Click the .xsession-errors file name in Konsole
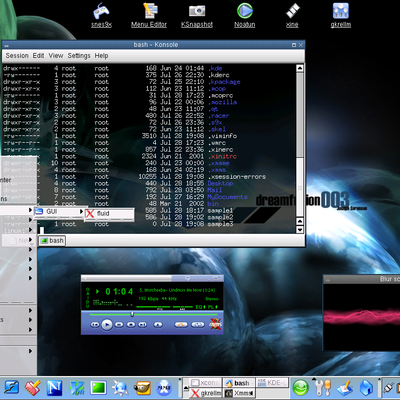This screenshot has width=400, height=400. [237, 177]
